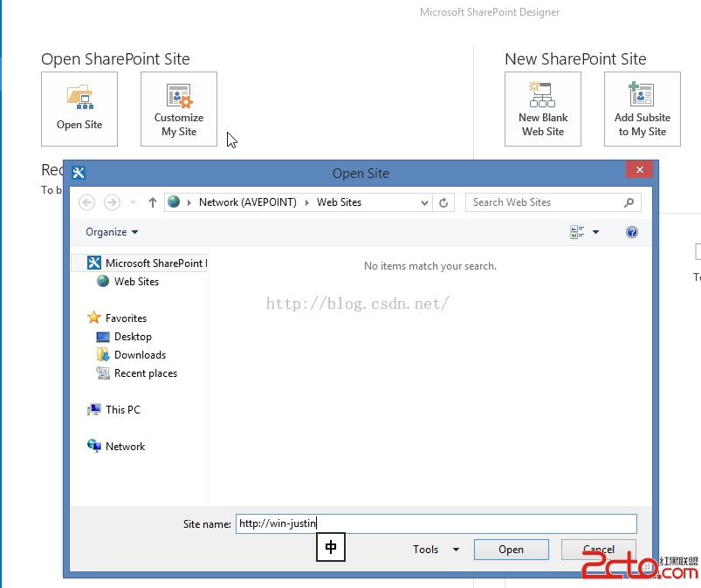Click the This PC computer icon

pyautogui.click(x=94, y=409)
